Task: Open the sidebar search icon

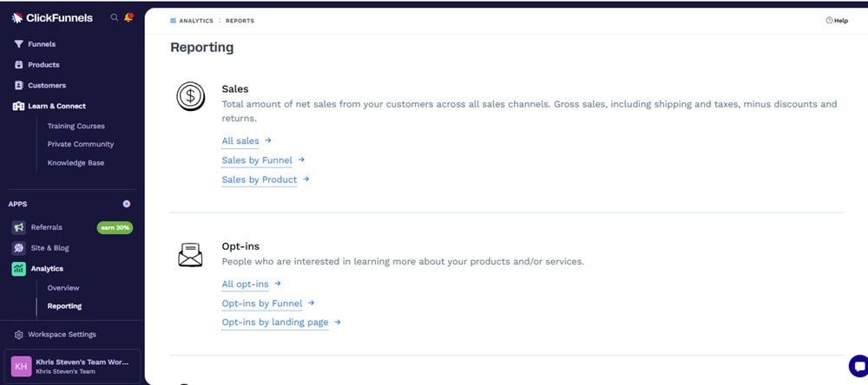Action: click(x=114, y=17)
